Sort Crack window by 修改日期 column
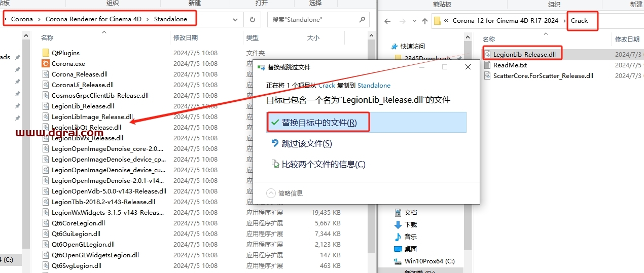The width and height of the screenshot is (644, 273). 627,39
